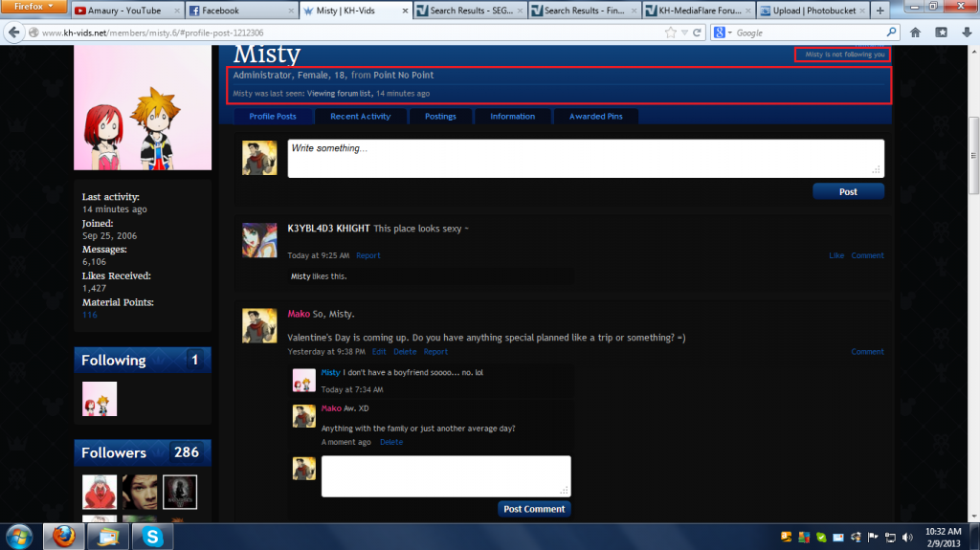Open K3YBL4D3 KHIGHT username link

click(x=328, y=229)
